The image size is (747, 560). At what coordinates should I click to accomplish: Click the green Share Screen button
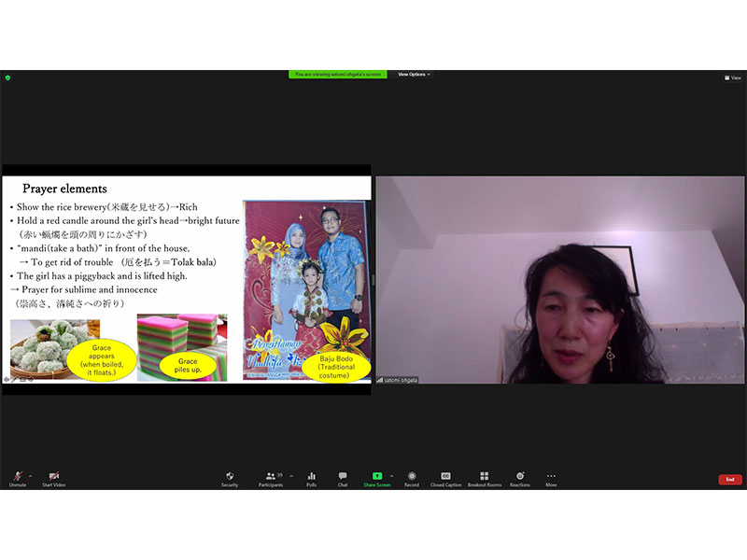click(x=377, y=478)
